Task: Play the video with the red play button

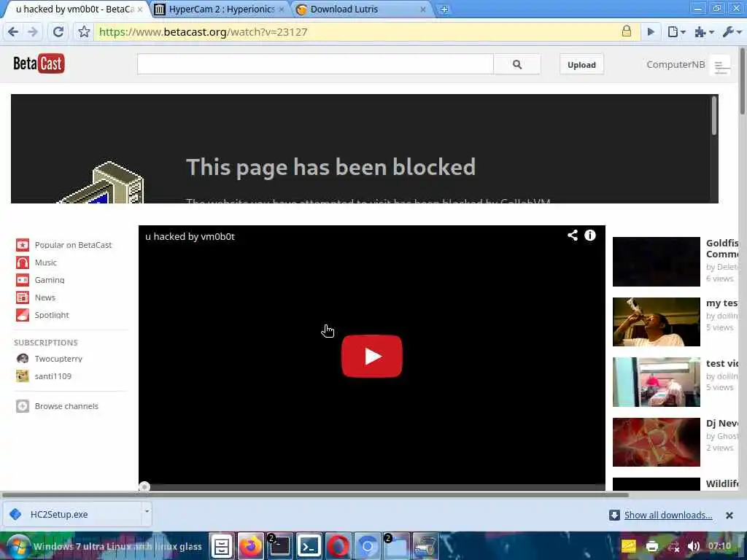Action: pyautogui.click(x=371, y=356)
